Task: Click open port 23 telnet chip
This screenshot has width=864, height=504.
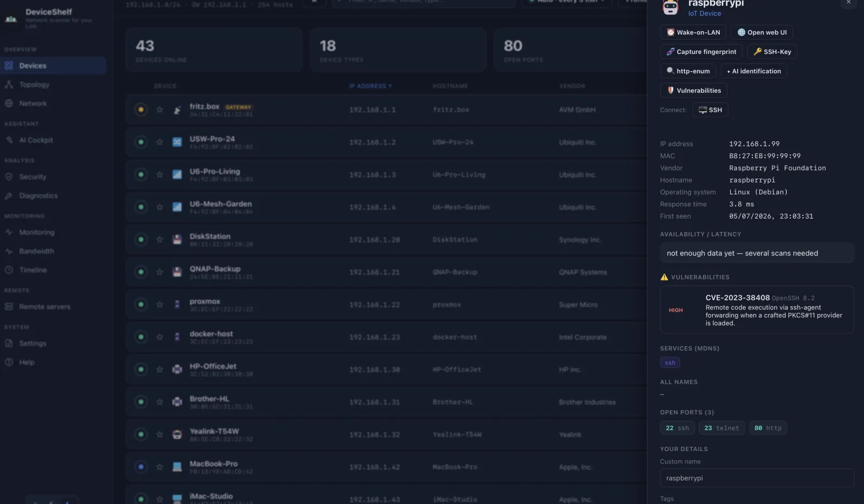Action: 721,428
